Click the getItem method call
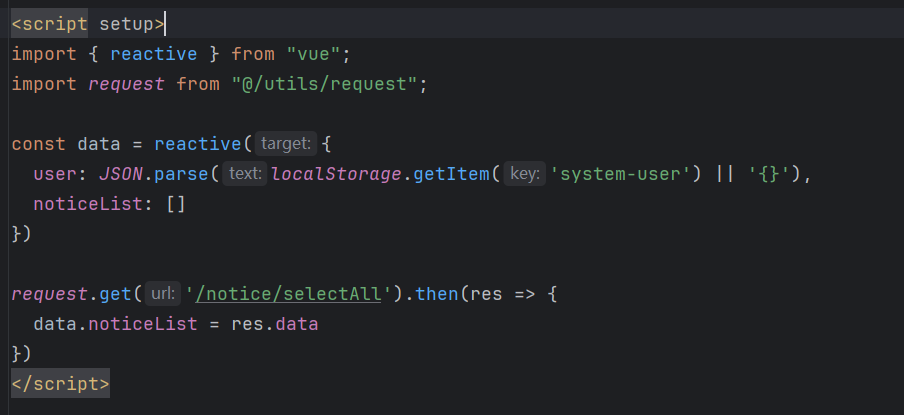The image size is (904, 415). (x=451, y=174)
